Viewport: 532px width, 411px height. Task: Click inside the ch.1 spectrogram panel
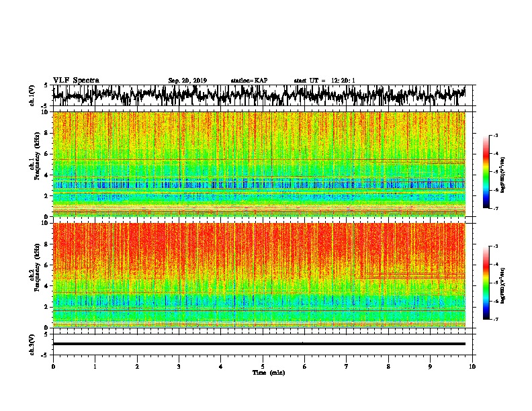click(x=259, y=164)
